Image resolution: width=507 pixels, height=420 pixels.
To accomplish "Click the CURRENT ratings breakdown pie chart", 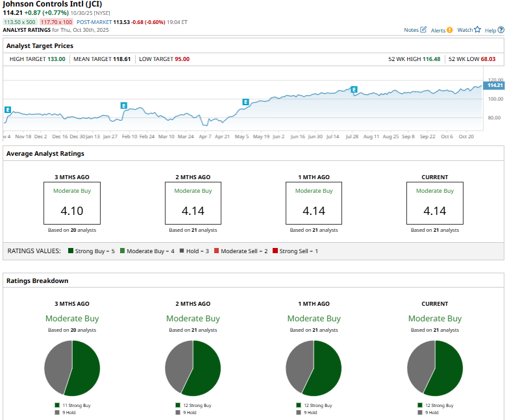I will coord(435,367).
